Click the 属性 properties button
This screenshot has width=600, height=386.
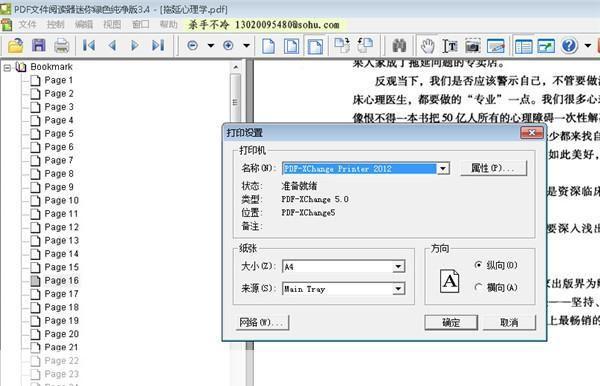pyautogui.click(x=493, y=168)
